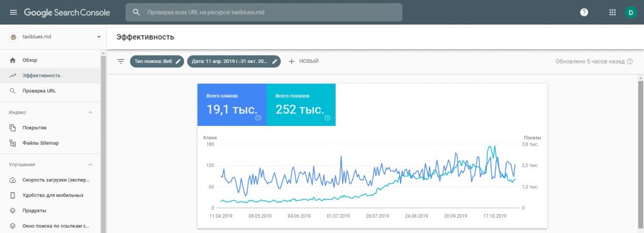Collapse the Индекс section
This screenshot has height=233, width=644.
(x=91, y=112)
